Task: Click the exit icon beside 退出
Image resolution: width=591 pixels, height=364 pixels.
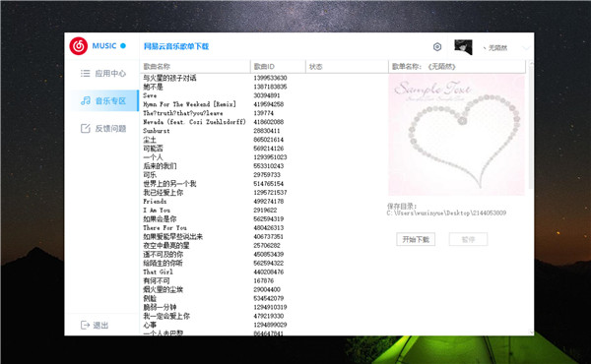Action: pos(85,326)
